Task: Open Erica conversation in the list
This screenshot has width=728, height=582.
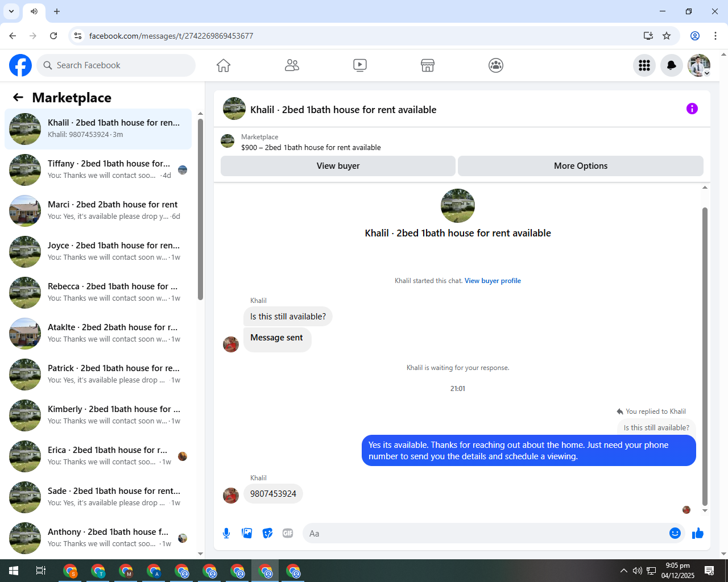Action: (98, 456)
